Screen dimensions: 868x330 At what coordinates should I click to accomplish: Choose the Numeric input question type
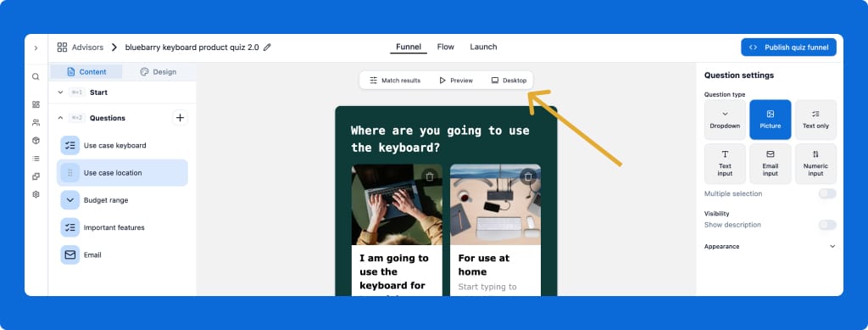pyautogui.click(x=815, y=164)
